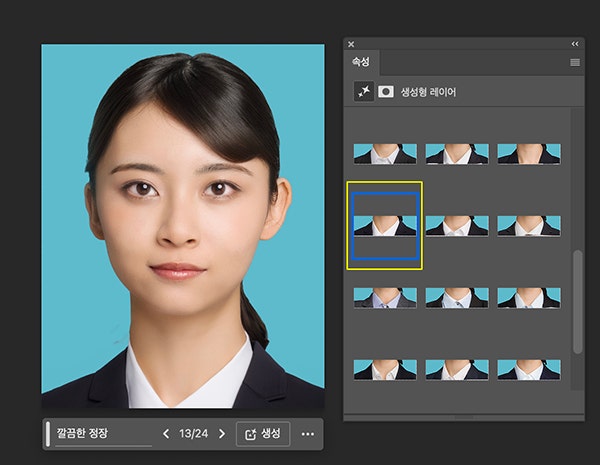Viewport: 600px width, 465px height.
Task: Click the 생성형 레이어 label
Action: (428, 92)
